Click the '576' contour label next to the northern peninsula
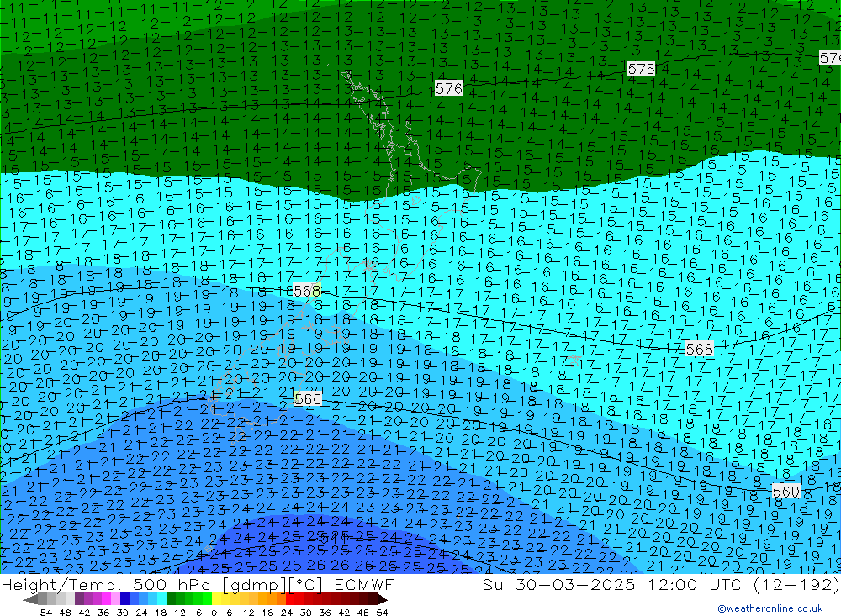 (449, 88)
